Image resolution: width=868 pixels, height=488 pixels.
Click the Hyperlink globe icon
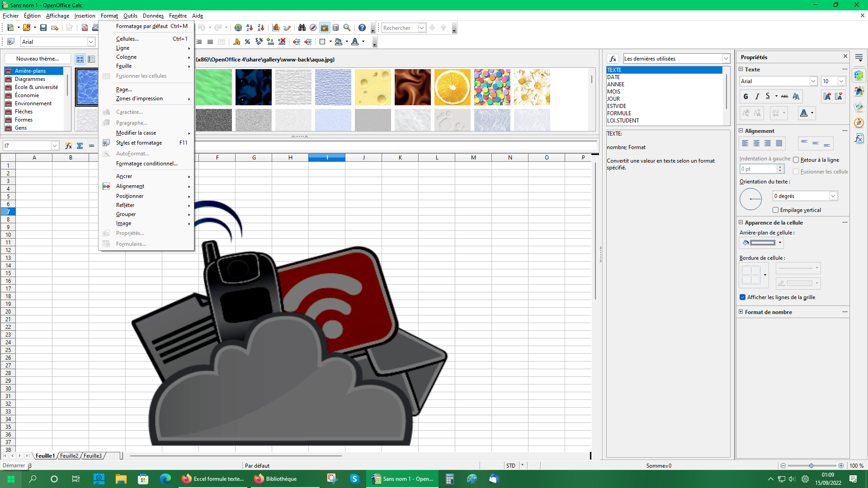click(x=238, y=28)
